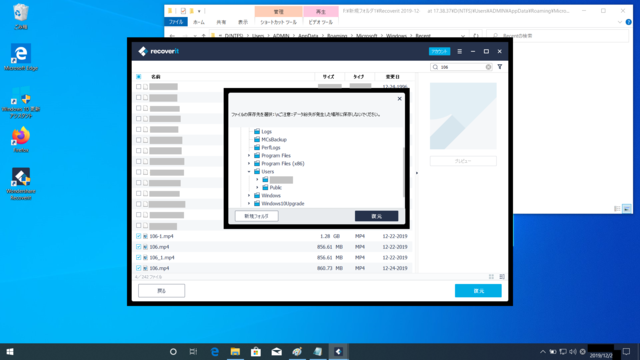This screenshot has height=360, width=640.
Task: Refresh the Explorer address bar location
Action: (476, 36)
